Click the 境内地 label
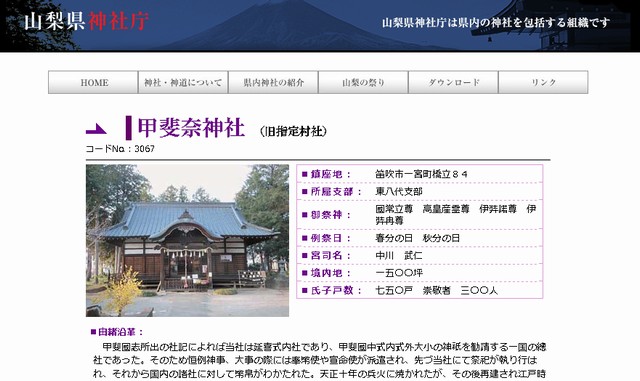 coord(326,273)
